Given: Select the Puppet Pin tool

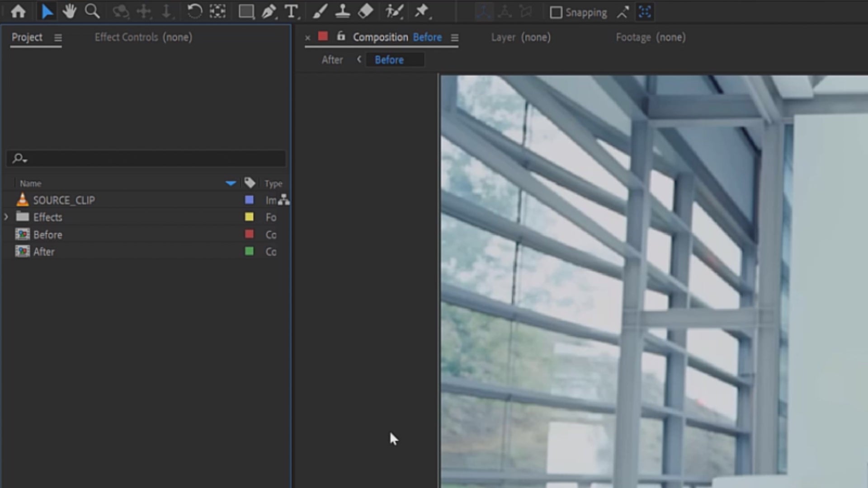Looking at the screenshot, I should click(421, 11).
